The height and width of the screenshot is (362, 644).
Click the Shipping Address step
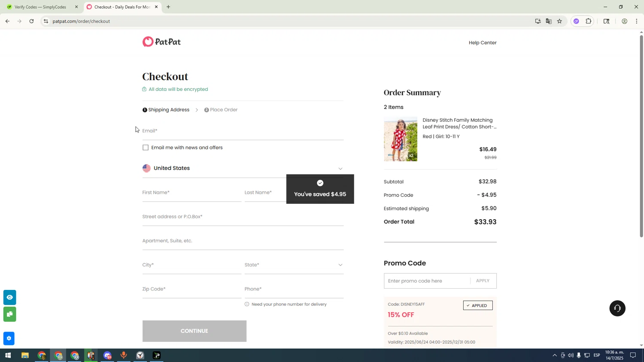click(166, 110)
